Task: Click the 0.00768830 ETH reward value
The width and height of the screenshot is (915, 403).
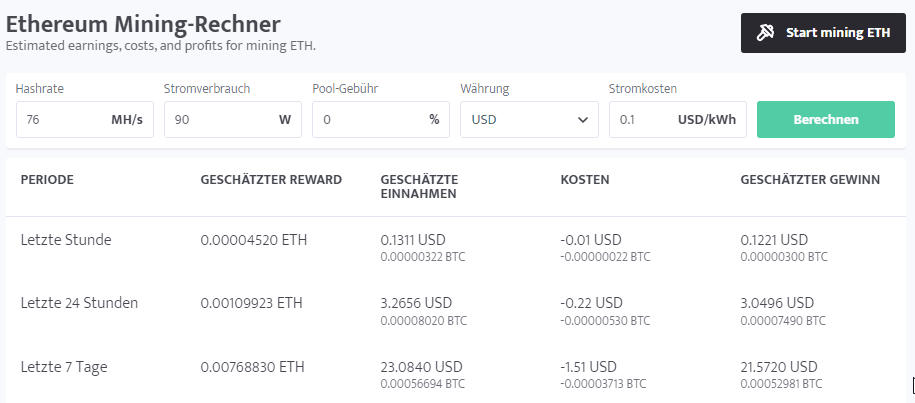Action: pyautogui.click(x=253, y=367)
